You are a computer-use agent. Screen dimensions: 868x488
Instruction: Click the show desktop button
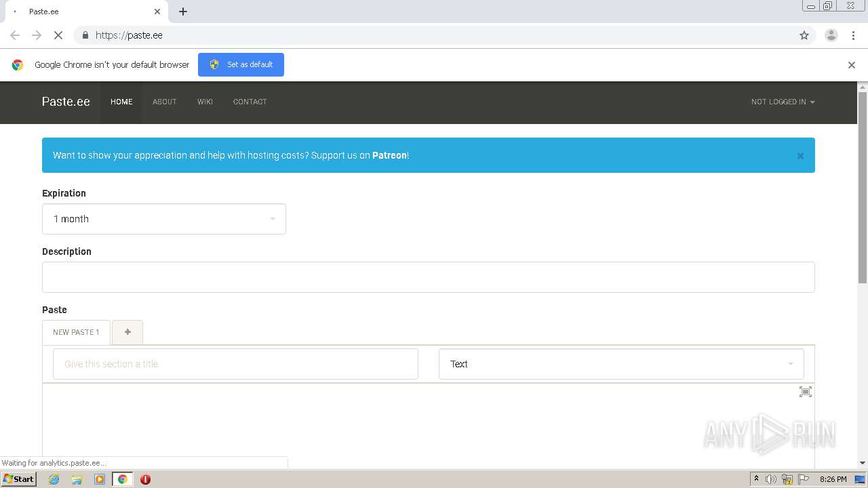[x=861, y=479]
